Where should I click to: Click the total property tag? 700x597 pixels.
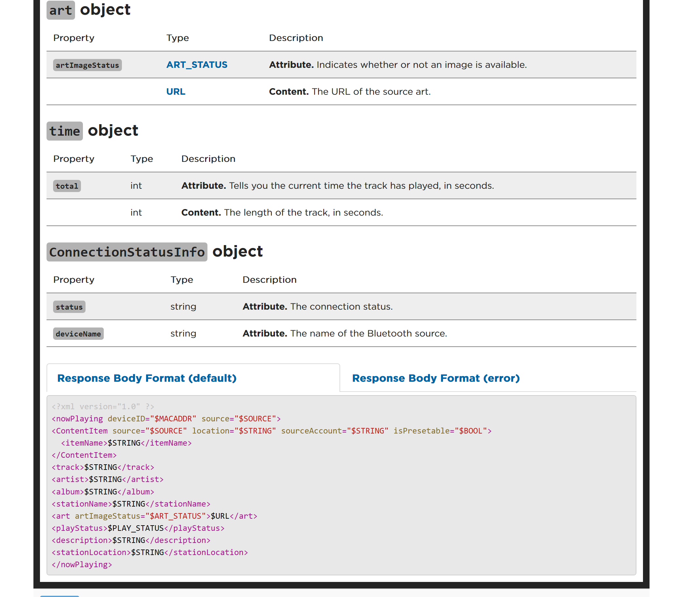(x=67, y=186)
